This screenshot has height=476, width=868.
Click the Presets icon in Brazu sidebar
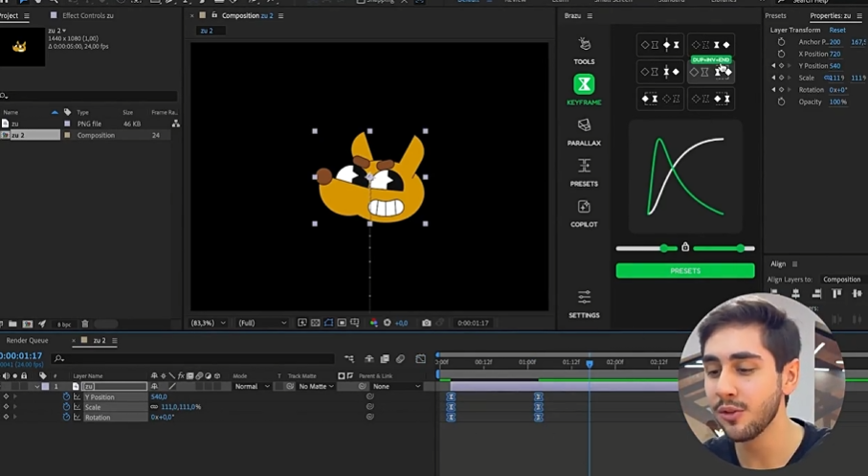pyautogui.click(x=584, y=167)
